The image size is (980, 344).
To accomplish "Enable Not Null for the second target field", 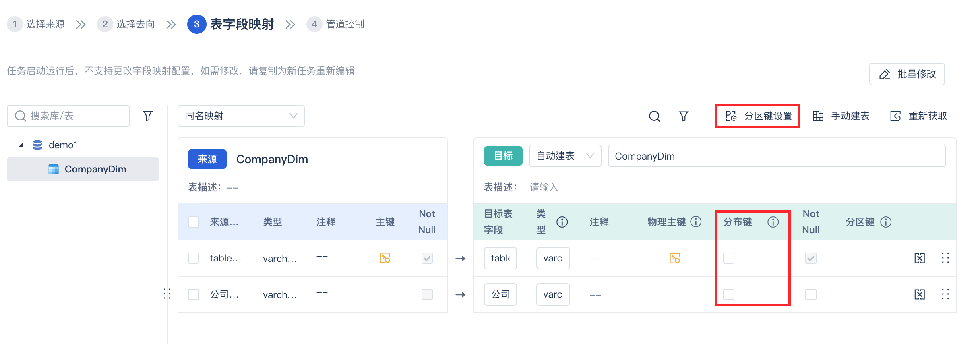I will click(810, 294).
